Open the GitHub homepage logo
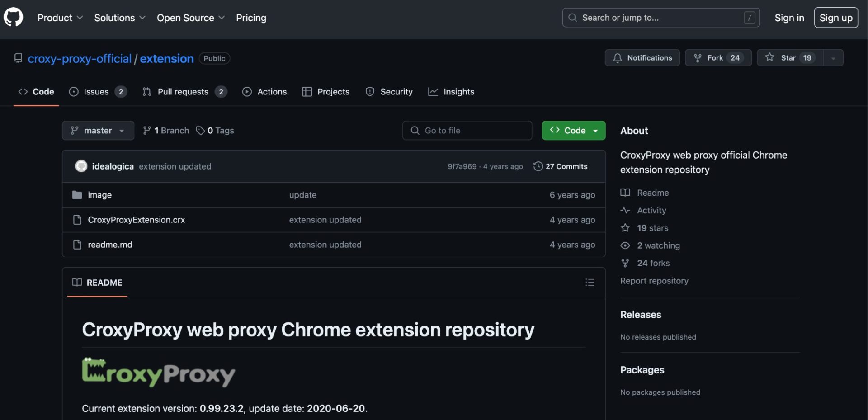Viewport: 868px width, 420px height. pos(13,18)
